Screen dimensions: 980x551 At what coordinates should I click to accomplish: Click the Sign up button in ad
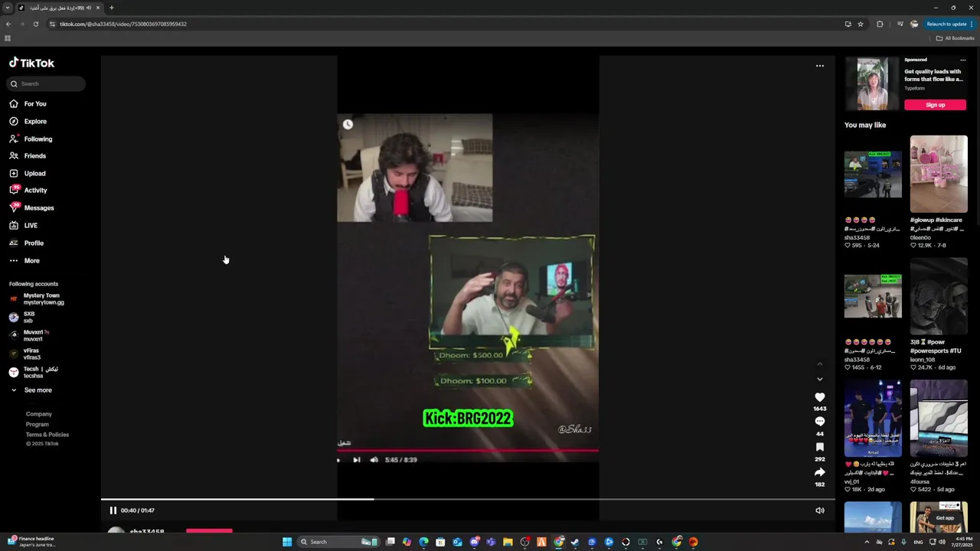tap(935, 105)
